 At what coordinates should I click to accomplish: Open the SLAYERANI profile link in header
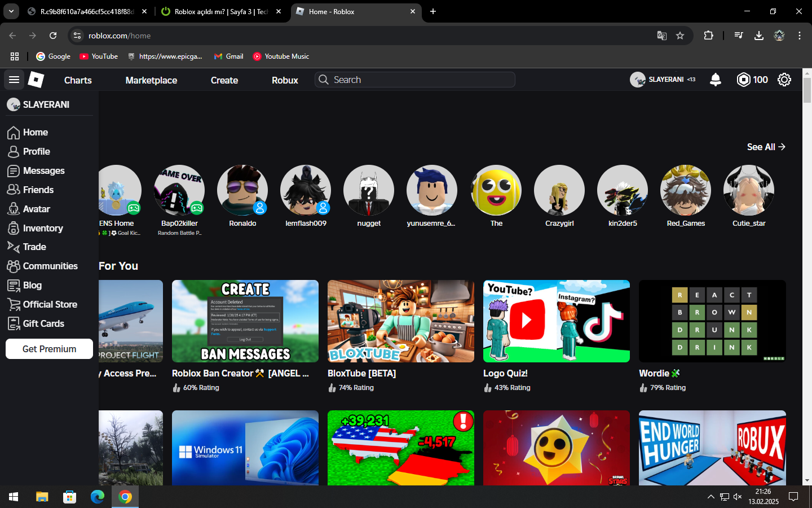(663, 80)
